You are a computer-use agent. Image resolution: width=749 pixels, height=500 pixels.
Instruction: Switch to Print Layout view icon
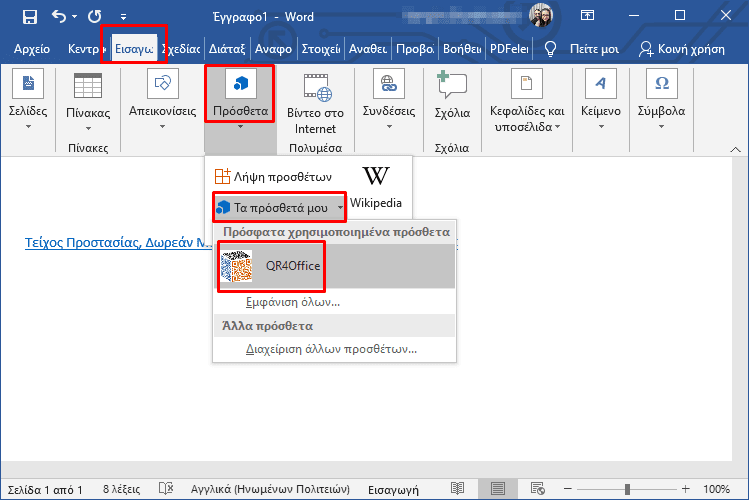click(497, 489)
